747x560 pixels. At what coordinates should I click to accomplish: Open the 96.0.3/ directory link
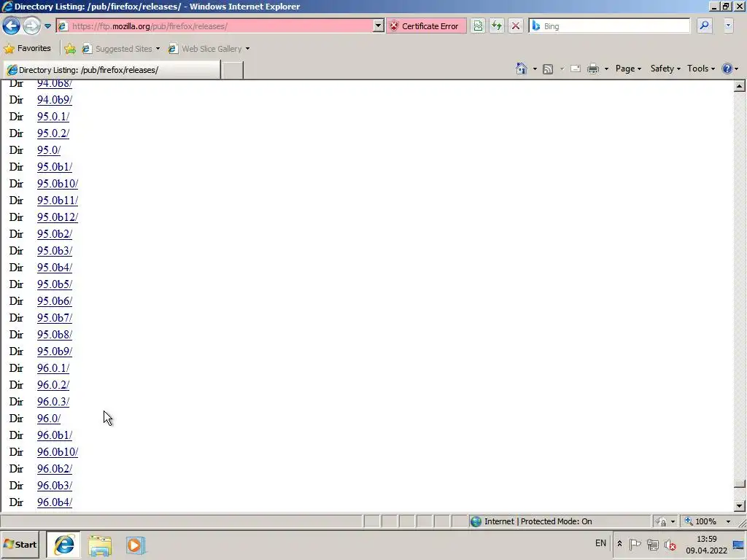pyautogui.click(x=53, y=402)
